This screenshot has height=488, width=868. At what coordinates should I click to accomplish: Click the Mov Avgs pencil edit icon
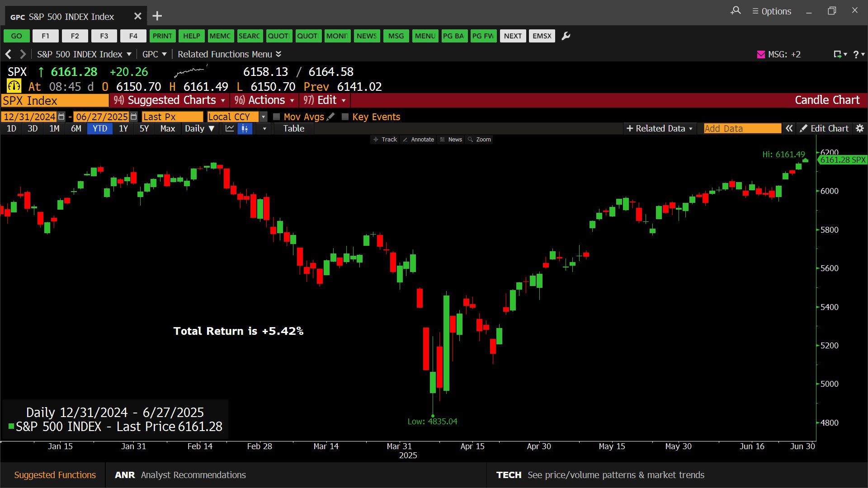click(331, 117)
